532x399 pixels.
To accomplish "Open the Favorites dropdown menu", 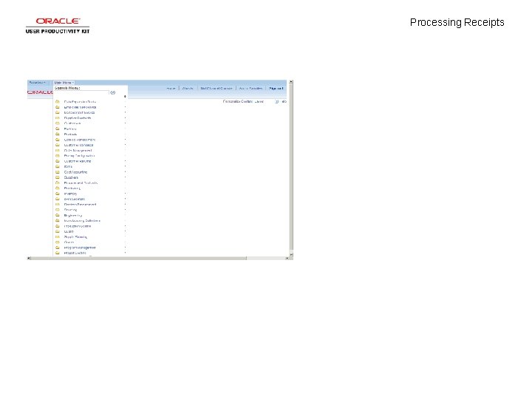I will tap(37, 83).
